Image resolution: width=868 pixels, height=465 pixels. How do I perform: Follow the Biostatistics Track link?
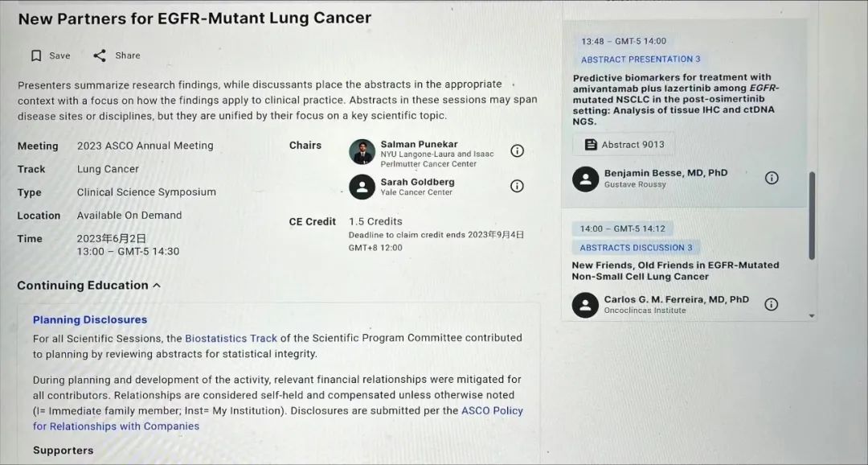point(231,338)
